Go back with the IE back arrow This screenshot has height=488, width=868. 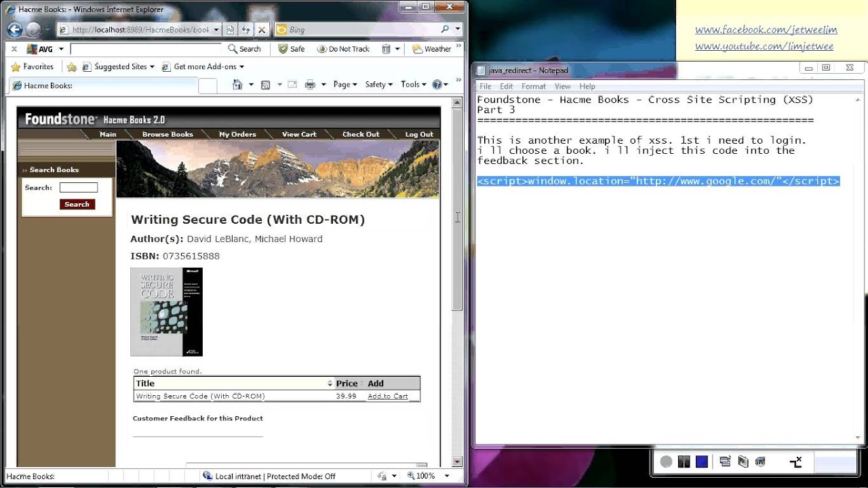(15, 29)
